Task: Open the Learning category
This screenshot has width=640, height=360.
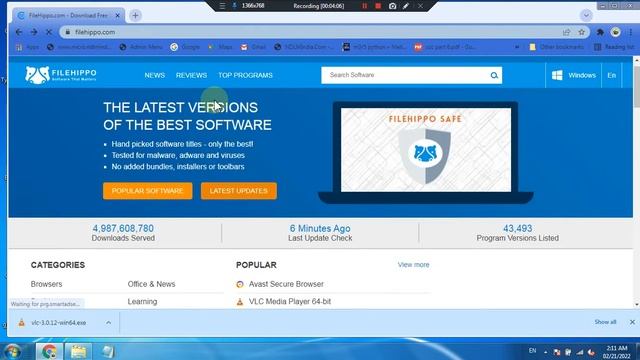Action: coord(142,302)
